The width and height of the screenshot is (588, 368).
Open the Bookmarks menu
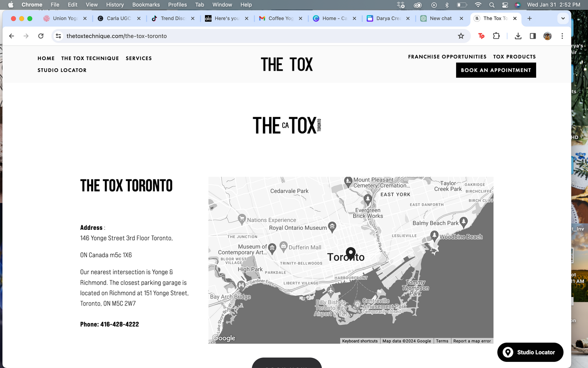pos(146,5)
